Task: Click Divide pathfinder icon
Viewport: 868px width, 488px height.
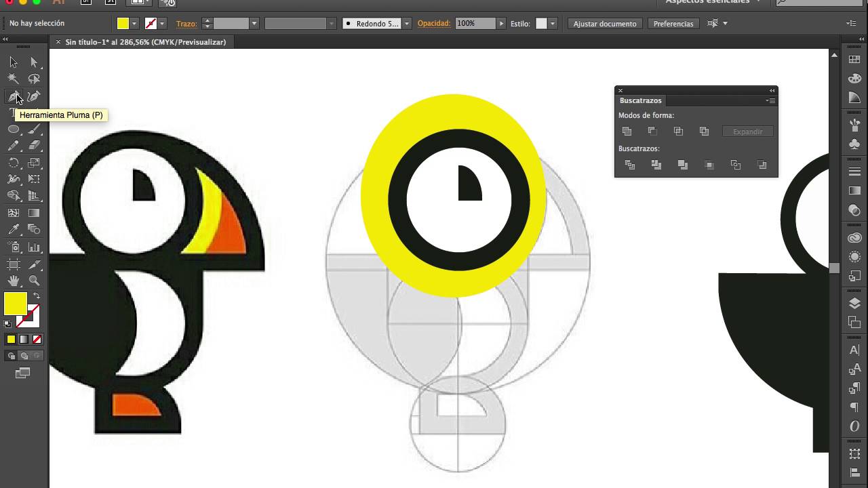Action: 630,165
